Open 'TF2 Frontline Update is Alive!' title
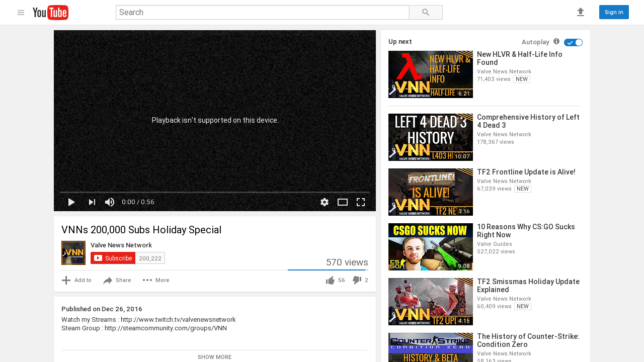The width and height of the screenshot is (644, 362). click(x=526, y=172)
